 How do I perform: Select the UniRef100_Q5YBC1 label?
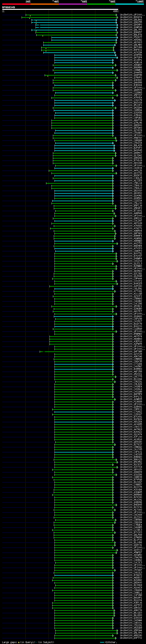[131, 306]
